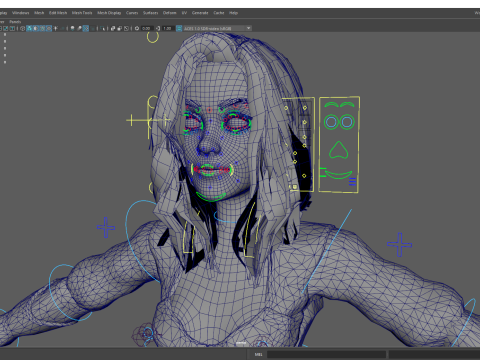
Task: Open the Help menu
Action: click(x=233, y=13)
